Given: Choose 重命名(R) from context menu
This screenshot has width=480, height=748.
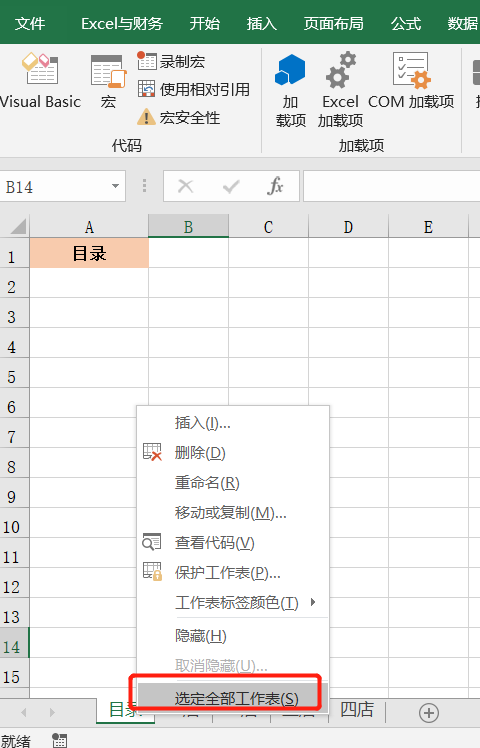Looking at the screenshot, I should point(233,483).
